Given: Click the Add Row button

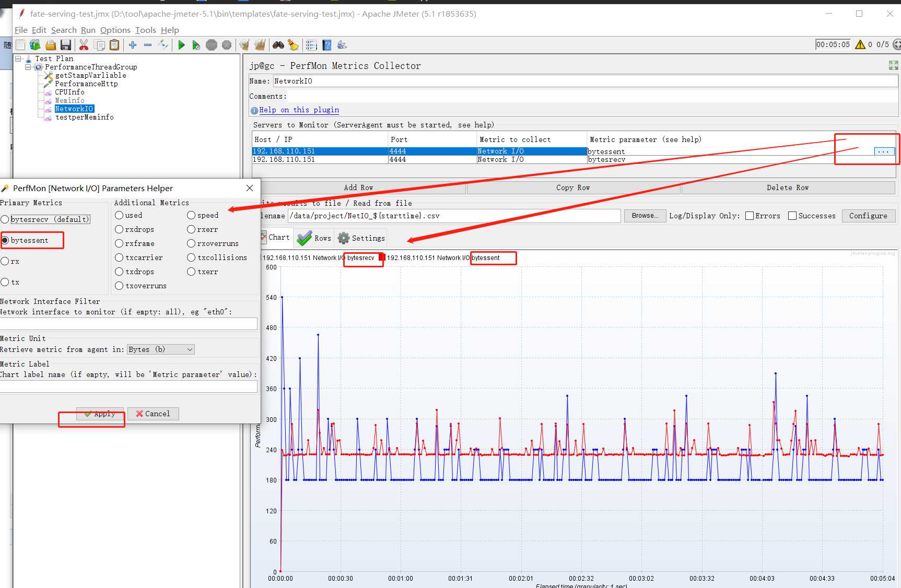Looking at the screenshot, I should (359, 187).
